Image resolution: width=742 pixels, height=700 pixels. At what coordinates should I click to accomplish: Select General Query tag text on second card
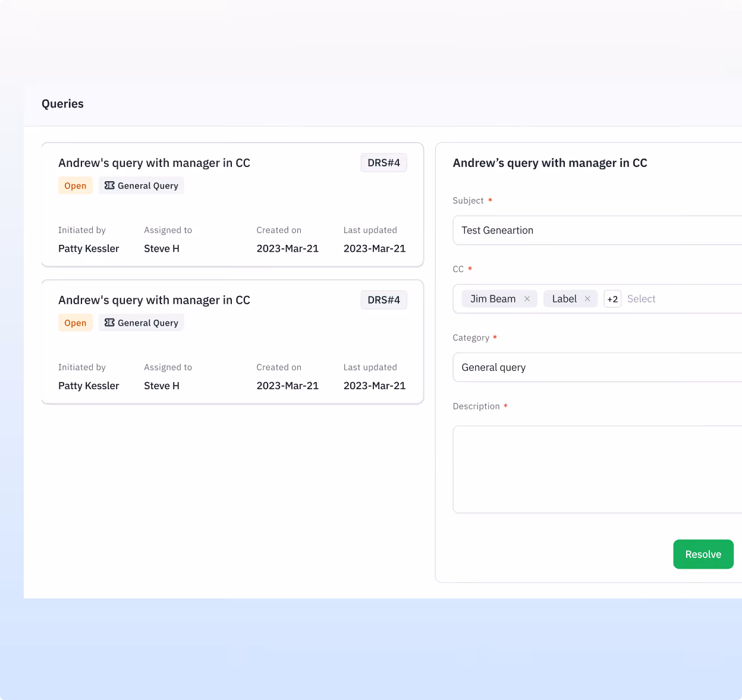click(x=148, y=323)
